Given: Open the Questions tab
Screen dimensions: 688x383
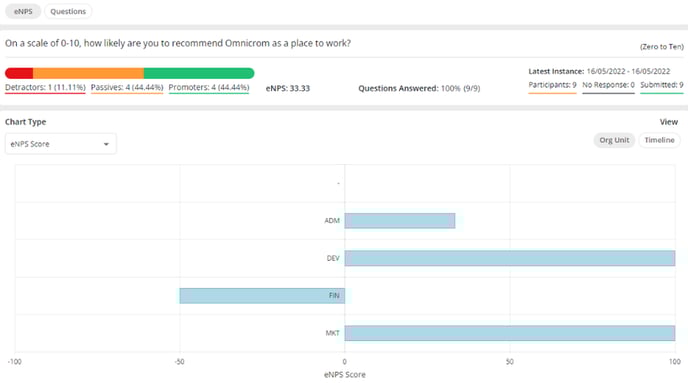Looking at the screenshot, I should [x=68, y=11].
